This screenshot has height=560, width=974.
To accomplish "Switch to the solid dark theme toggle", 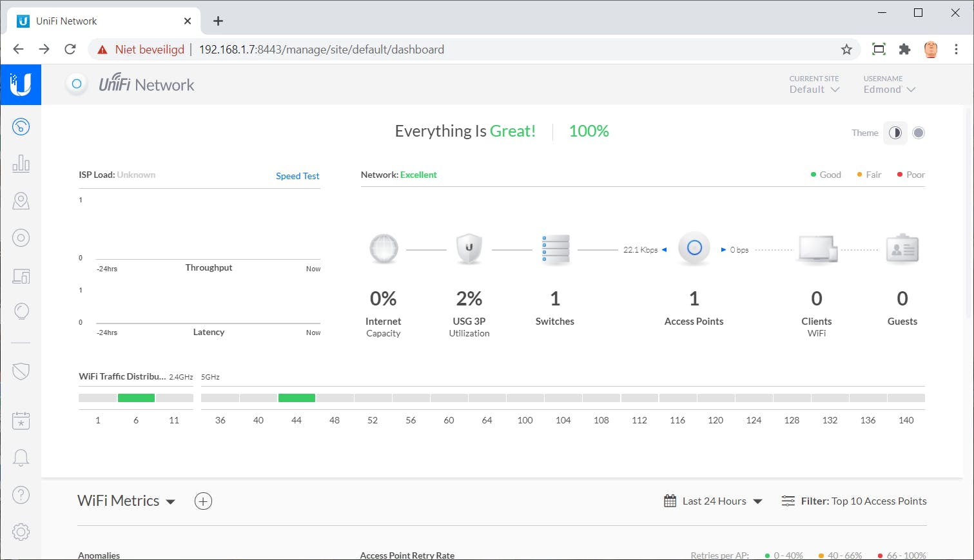I will click(919, 133).
